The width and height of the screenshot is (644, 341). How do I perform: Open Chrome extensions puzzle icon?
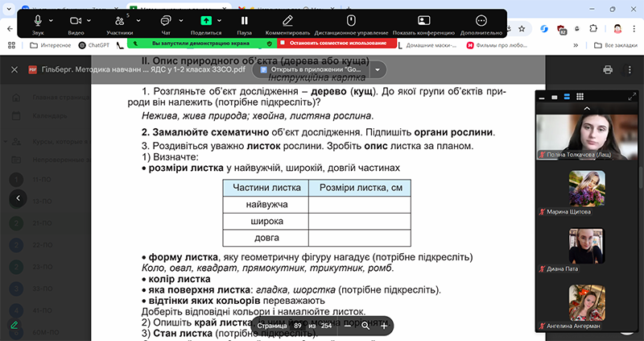pos(592,29)
